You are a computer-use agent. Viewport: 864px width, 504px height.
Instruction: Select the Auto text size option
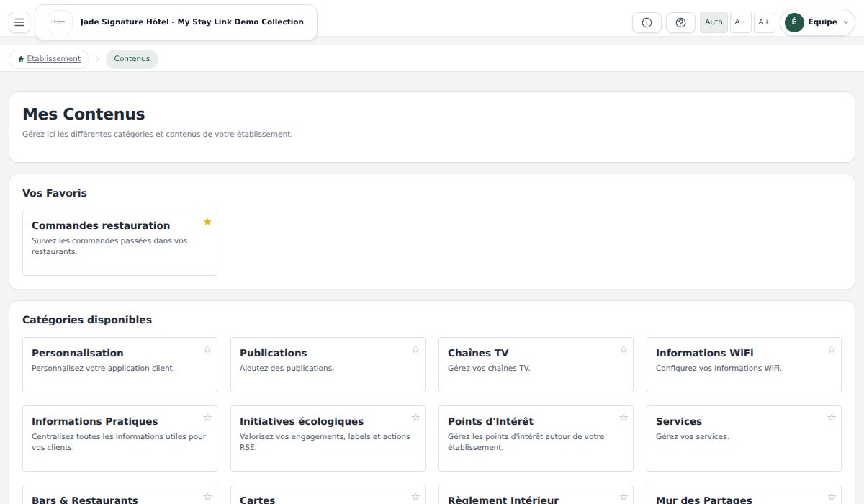714,22
